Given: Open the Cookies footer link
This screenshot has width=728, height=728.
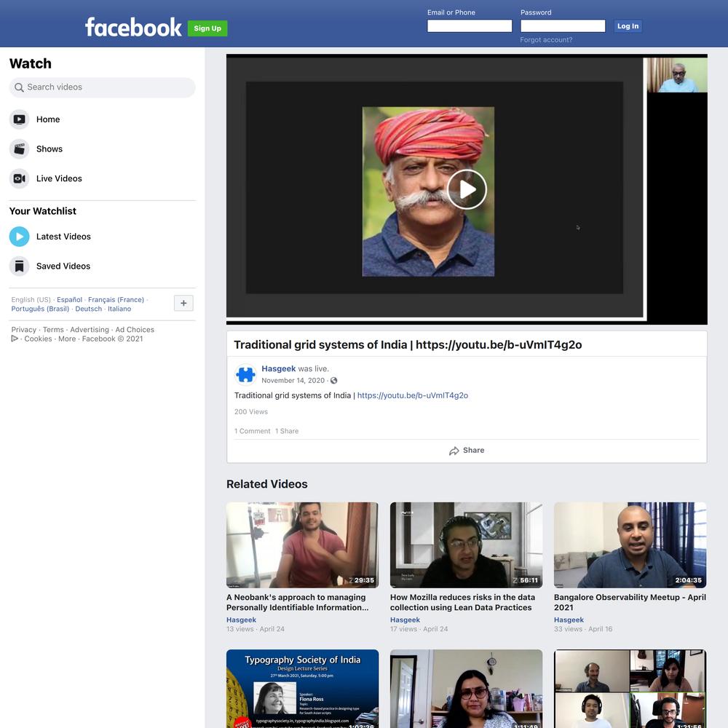Looking at the screenshot, I should pos(38,339).
